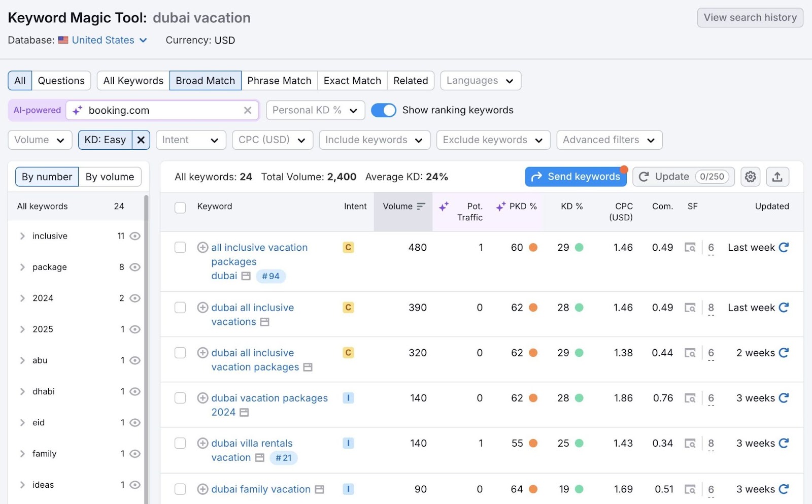Click the Send keywords button
This screenshot has height=504, width=812.
point(576,177)
